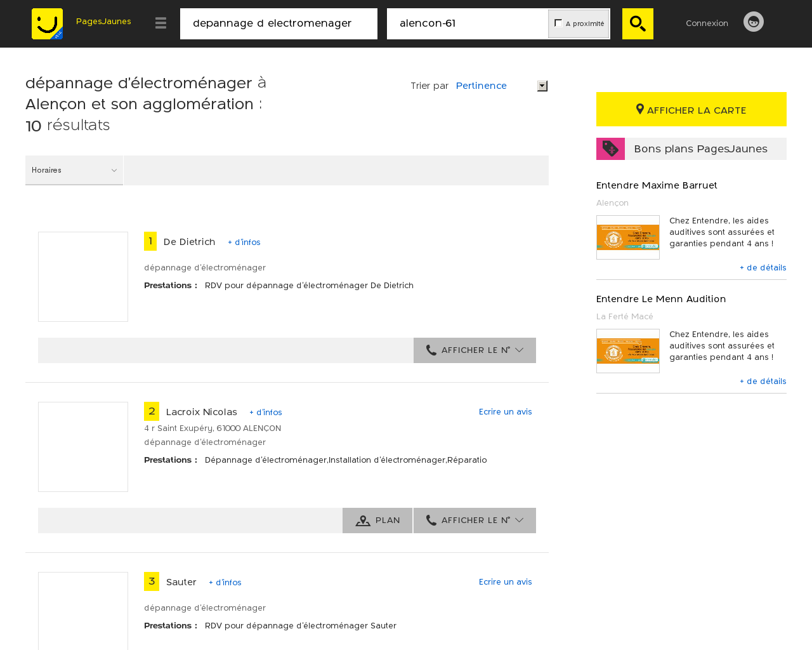
Task: Click the Connexion link
Action: click(x=707, y=23)
